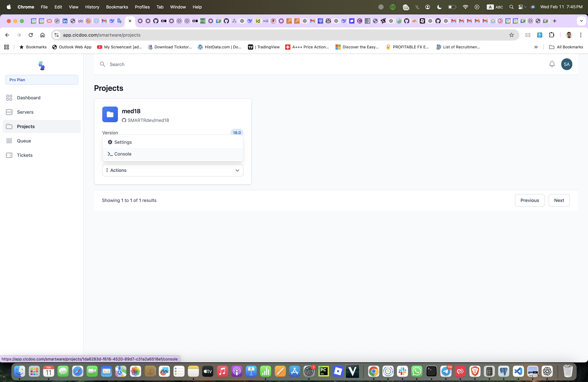Open the History menu in menu bar
The height and width of the screenshot is (382, 588).
[x=92, y=7]
